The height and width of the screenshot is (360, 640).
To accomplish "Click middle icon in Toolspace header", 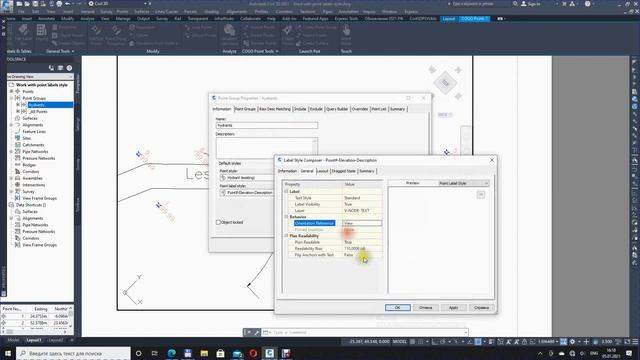I will click(60, 68).
